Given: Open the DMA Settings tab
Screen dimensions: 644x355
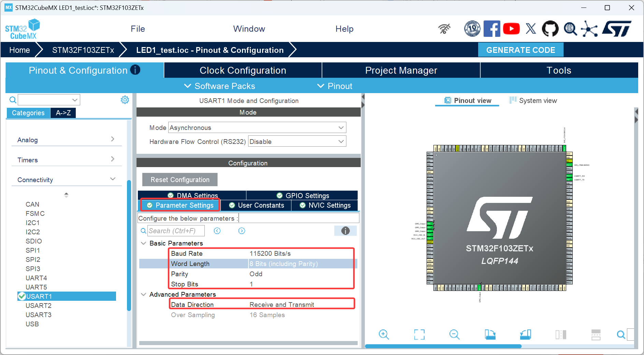Looking at the screenshot, I should click(x=192, y=195).
